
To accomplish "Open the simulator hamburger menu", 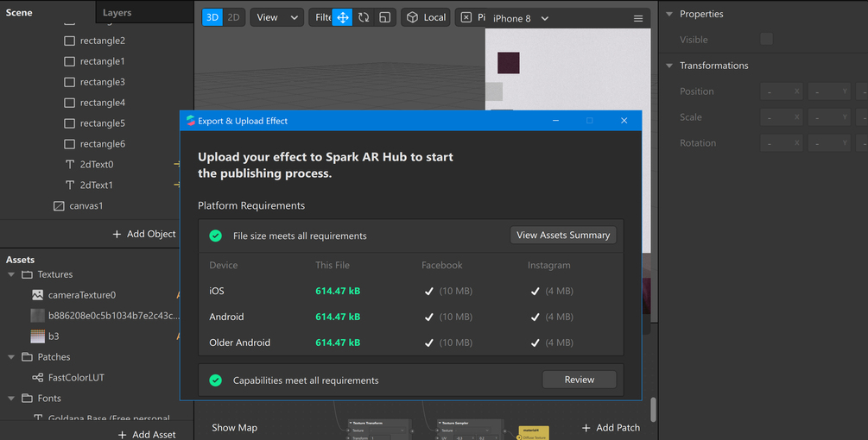I will [638, 18].
